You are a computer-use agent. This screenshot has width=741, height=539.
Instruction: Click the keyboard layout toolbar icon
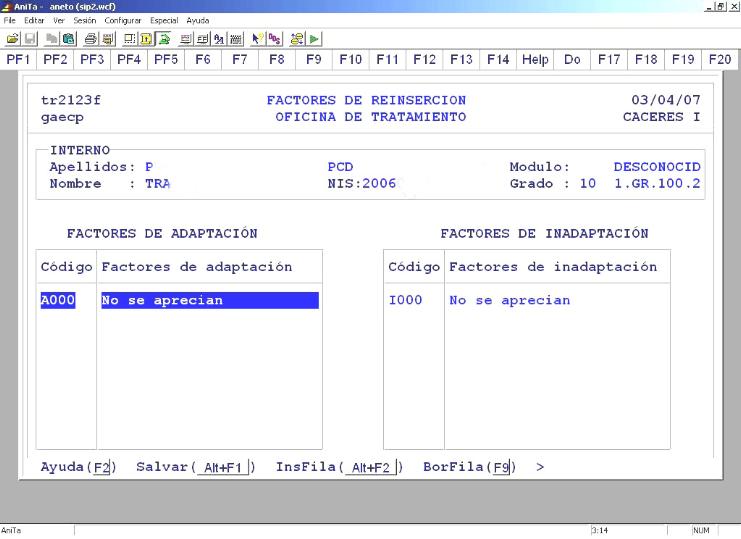point(233,37)
